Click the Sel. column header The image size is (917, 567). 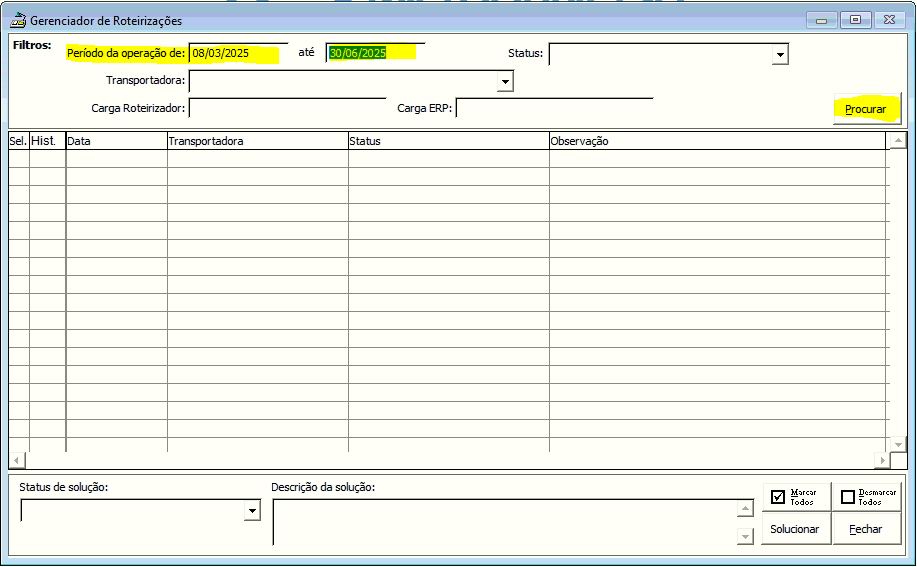(19, 141)
